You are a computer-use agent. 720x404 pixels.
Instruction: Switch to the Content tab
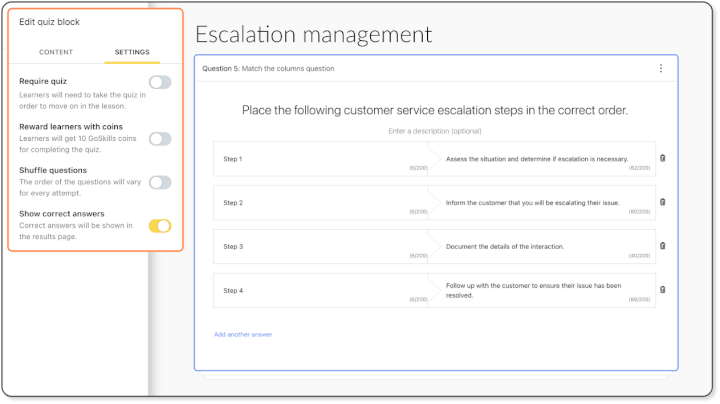click(x=56, y=51)
